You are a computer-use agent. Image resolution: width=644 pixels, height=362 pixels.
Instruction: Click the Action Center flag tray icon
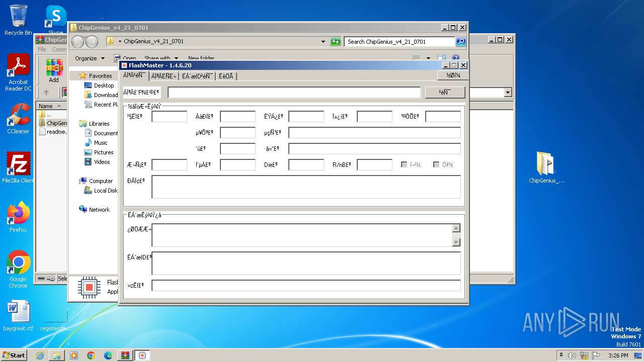click(x=597, y=355)
